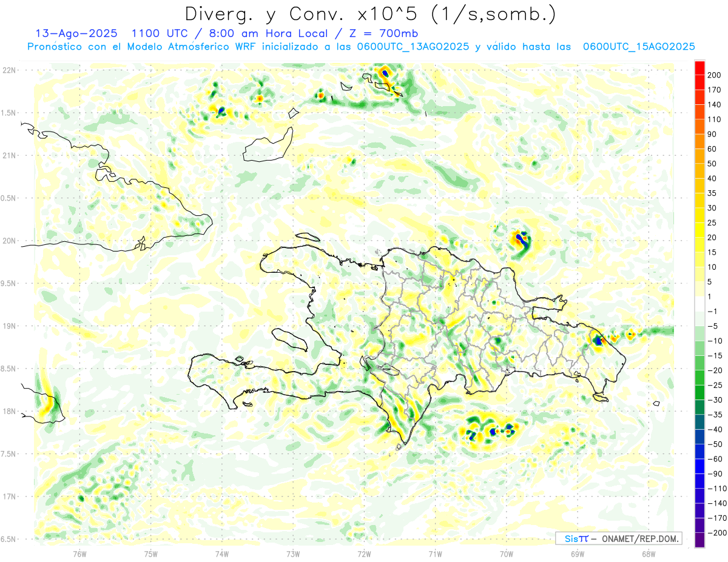Screen dimensions: 728x562
Task: Click the 69W longitude label
Action: click(577, 554)
